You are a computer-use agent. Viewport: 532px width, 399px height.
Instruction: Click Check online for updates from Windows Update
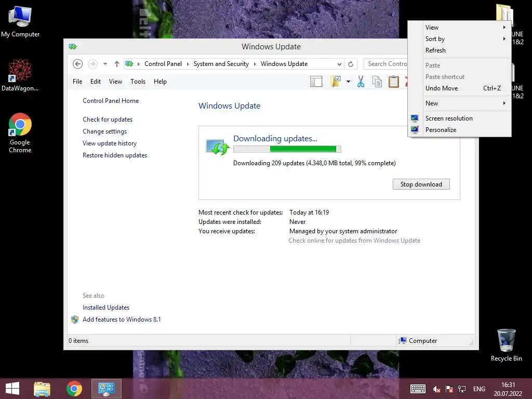(x=354, y=241)
